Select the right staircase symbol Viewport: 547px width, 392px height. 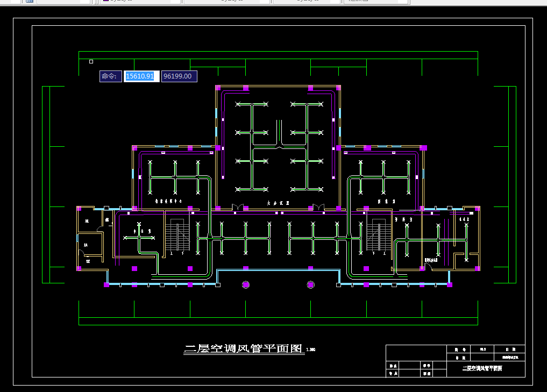[x=379, y=234]
